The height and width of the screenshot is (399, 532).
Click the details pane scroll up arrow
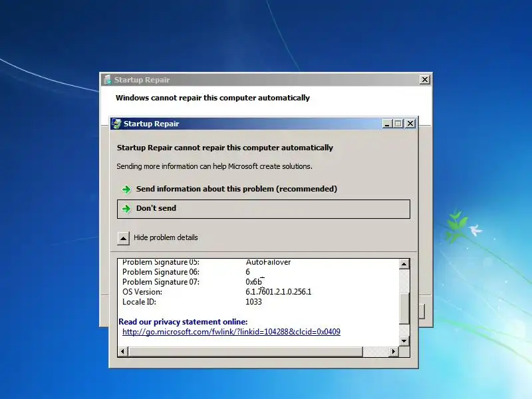click(404, 264)
